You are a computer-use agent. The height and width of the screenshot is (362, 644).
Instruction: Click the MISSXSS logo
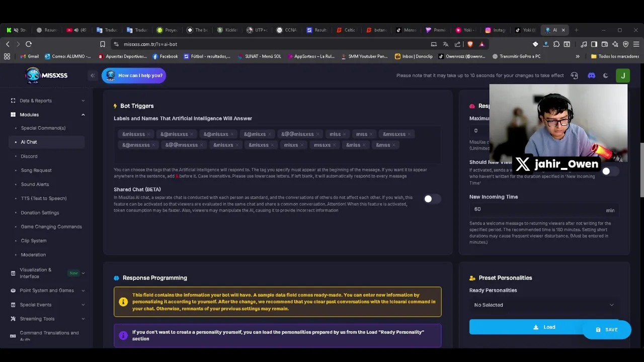[x=46, y=75]
